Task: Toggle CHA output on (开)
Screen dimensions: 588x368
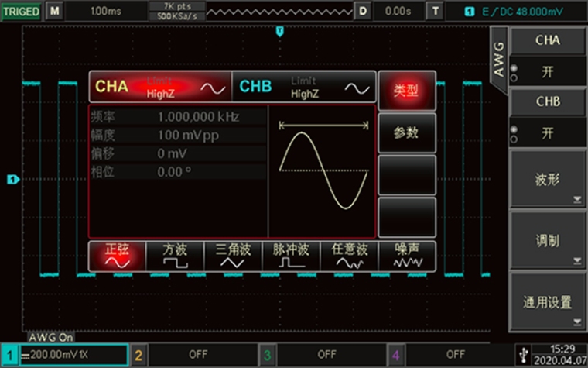Action: coord(547,71)
